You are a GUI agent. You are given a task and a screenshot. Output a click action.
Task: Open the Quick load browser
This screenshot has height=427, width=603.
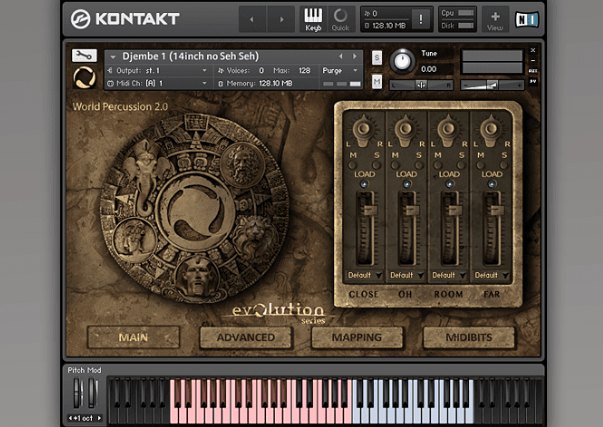pos(340,19)
